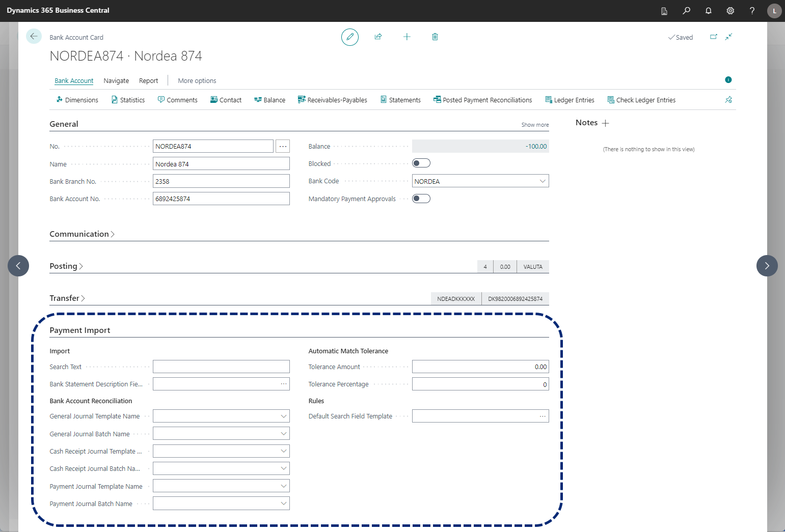Click the VALUTA summary value

[533, 267]
